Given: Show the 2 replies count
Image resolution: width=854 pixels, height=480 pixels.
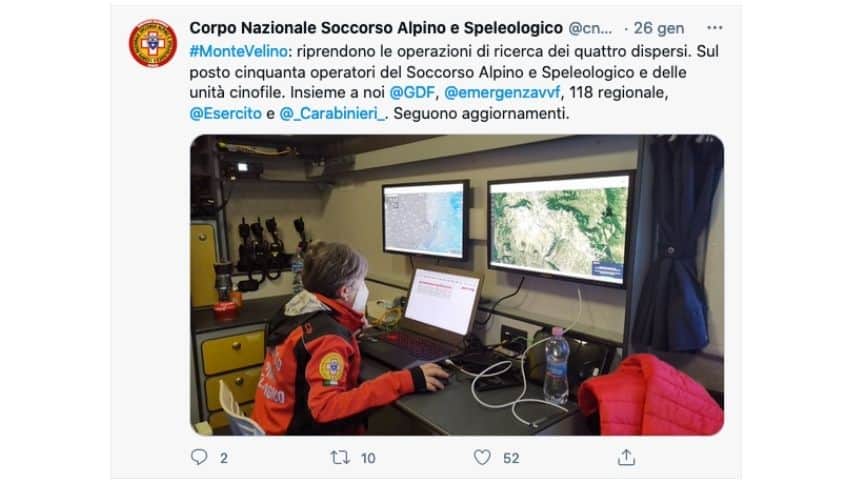Looking at the screenshot, I should pos(224,458).
